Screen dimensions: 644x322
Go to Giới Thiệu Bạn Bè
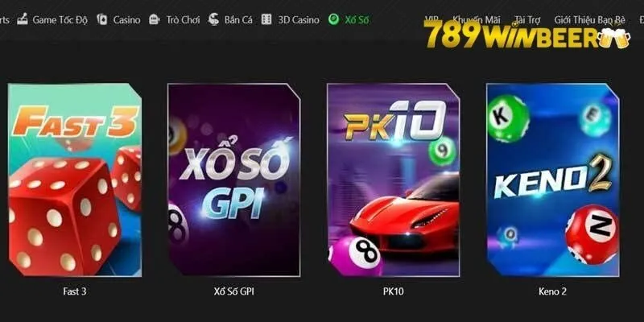tap(590, 19)
